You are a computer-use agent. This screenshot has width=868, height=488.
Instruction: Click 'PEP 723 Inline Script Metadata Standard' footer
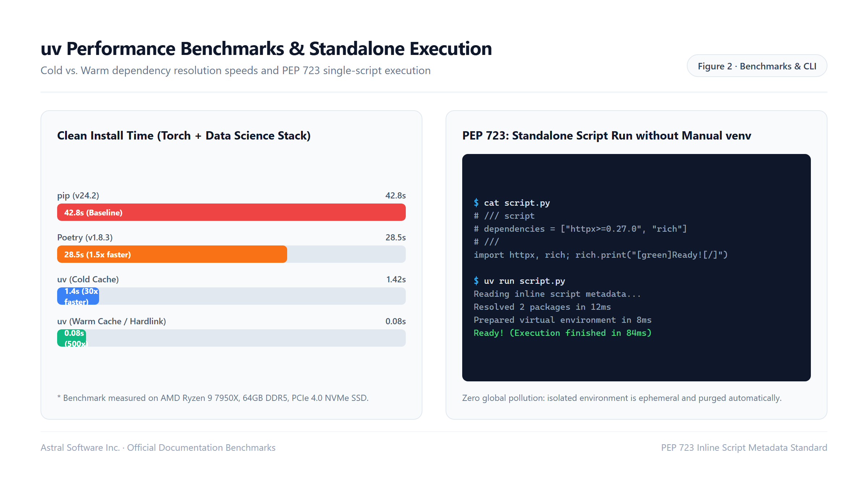744,448
